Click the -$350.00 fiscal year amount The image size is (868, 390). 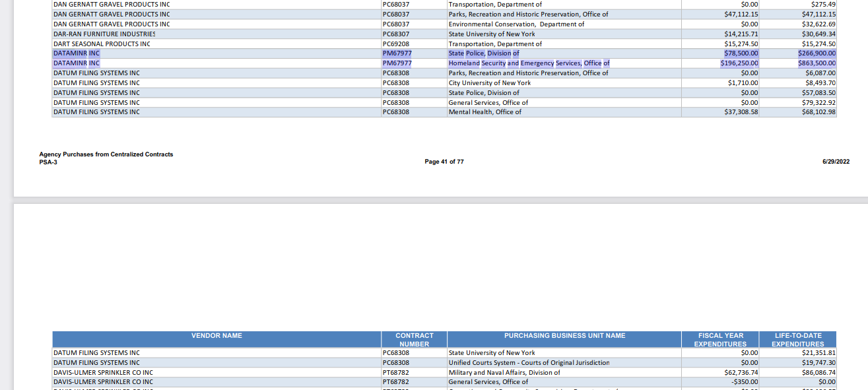[x=745, y=382]
